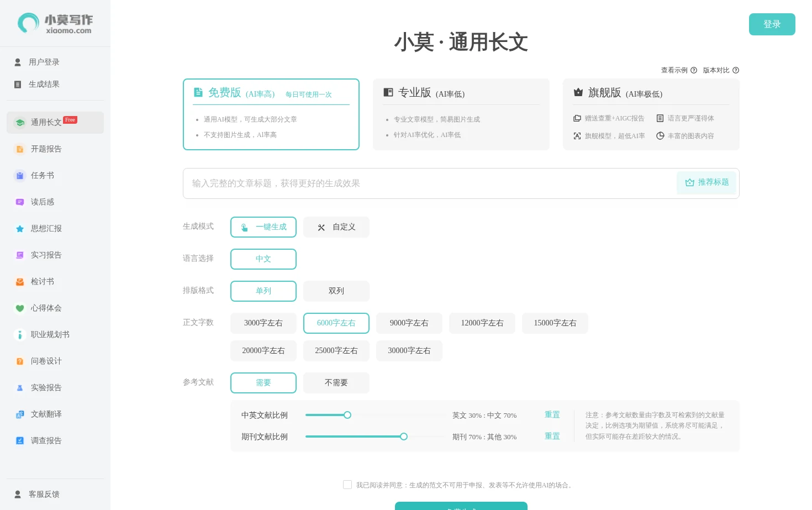Choose 单列 layout format
Image resolution: width=812 pixels, height=510 pixels.
263,291
